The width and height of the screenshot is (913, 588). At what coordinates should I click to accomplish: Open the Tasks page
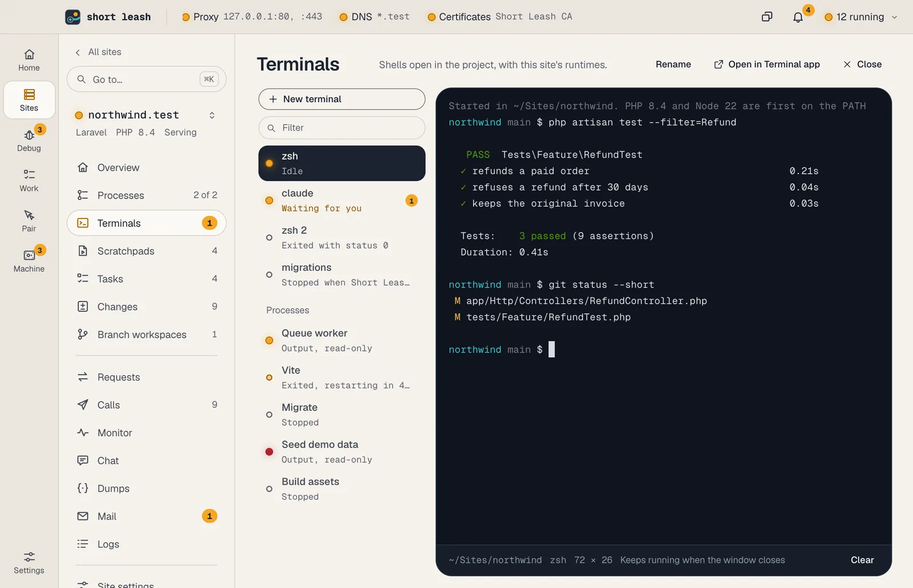tap(147, 279)
